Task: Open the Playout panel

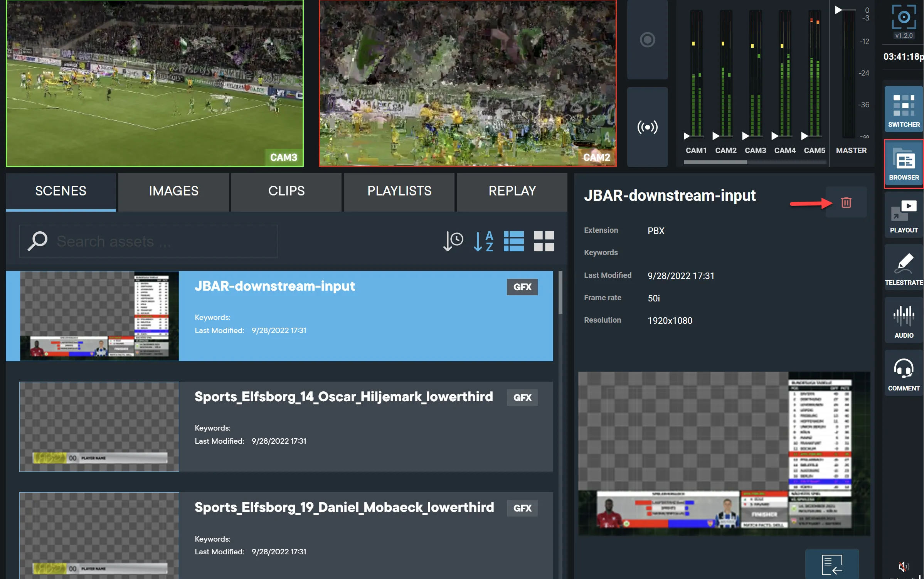Action: pyautogui.click(x=904, y=215)
